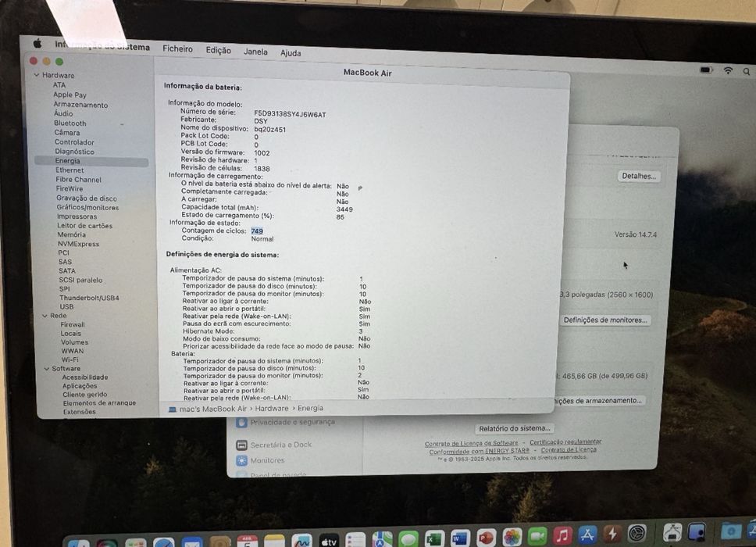Open Conformidade com ENERGY STAR link
756x547 pixels.
coord(480,451)
